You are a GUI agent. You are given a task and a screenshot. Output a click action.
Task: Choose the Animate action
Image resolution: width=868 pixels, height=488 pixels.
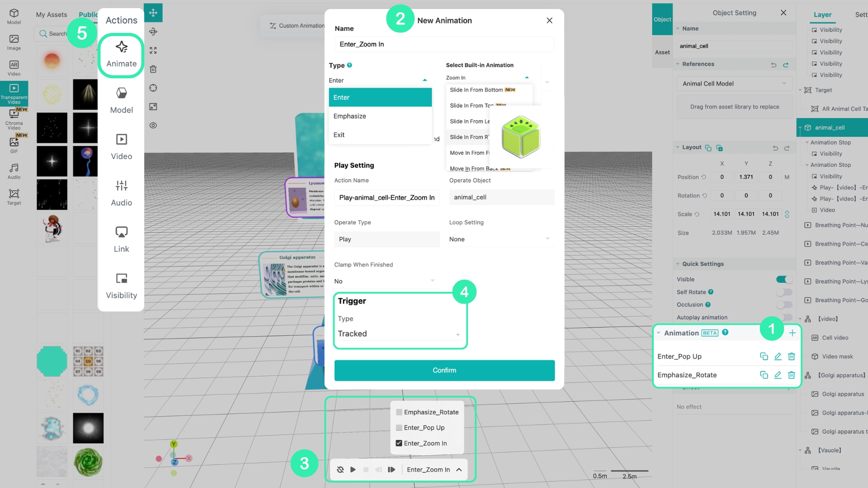pyautogui.click(x=121, y=55)
